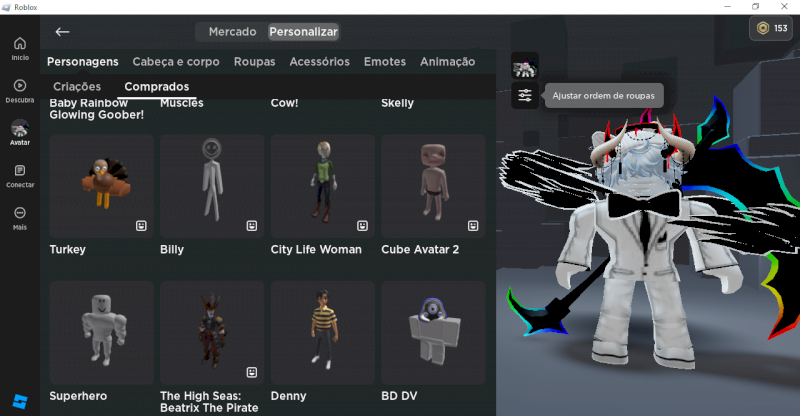The height and width of the screenshot is (416, 800).
Task: Open the Roupas category tab
Action: [x=255, y=62]
